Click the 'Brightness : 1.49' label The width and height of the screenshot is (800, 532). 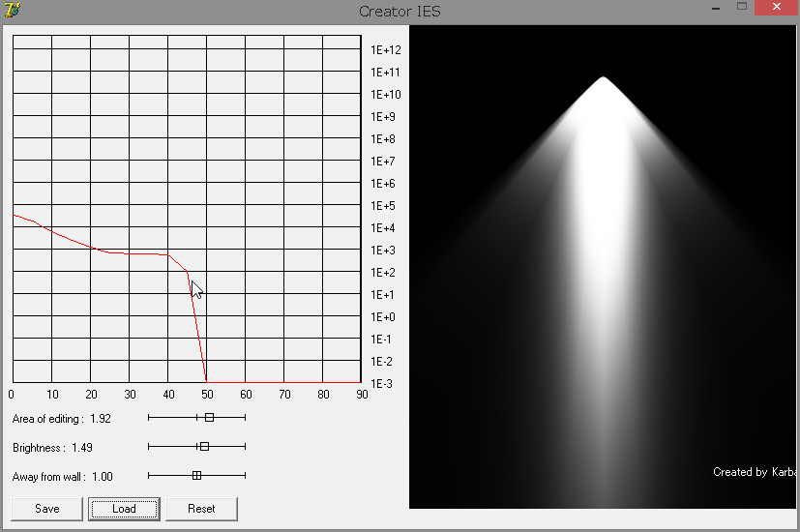(x=52, y=448)
